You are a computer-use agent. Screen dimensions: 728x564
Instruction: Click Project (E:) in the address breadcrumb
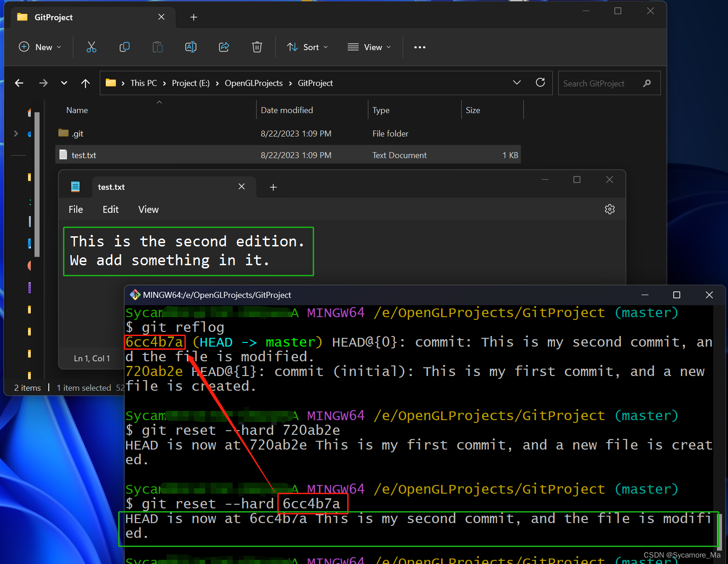click(191, 83)
